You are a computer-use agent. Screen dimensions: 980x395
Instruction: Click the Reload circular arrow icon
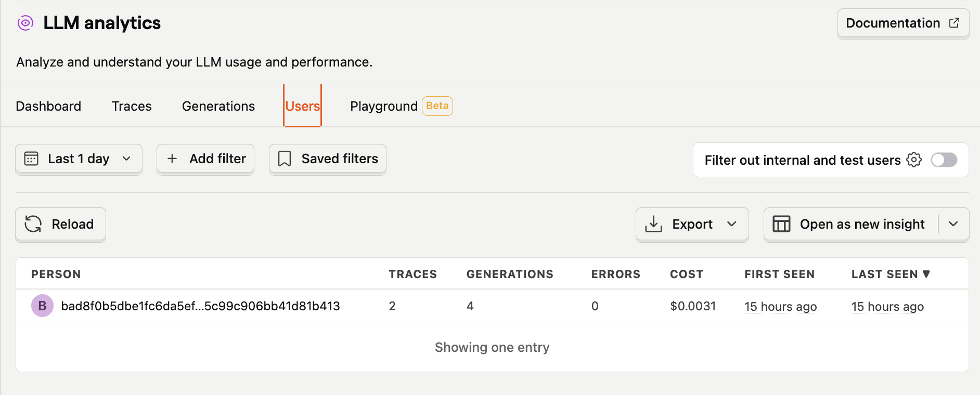[x=33, y=224]
